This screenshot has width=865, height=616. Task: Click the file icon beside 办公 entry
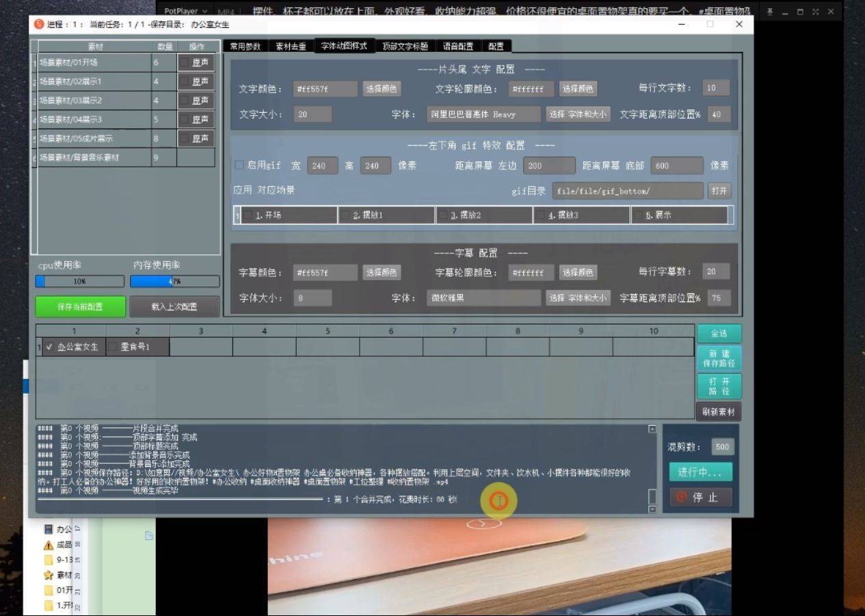click(x=49, y=529)
